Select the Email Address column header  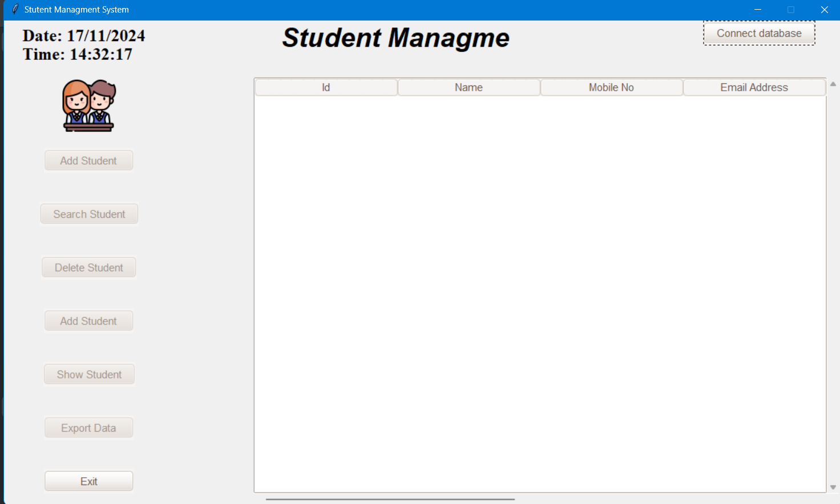(x=754, y=87)
